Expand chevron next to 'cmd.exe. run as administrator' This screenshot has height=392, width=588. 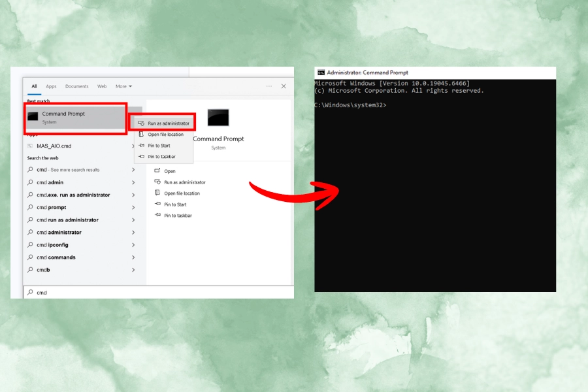point(133,195)
